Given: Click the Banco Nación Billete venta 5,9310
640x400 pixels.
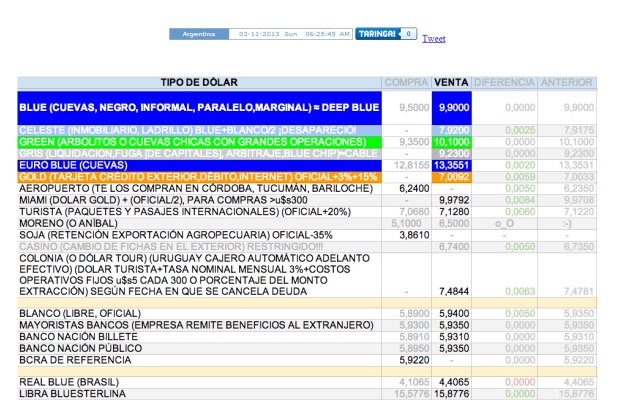Looking at the screenshot, I should click(454, 337).
